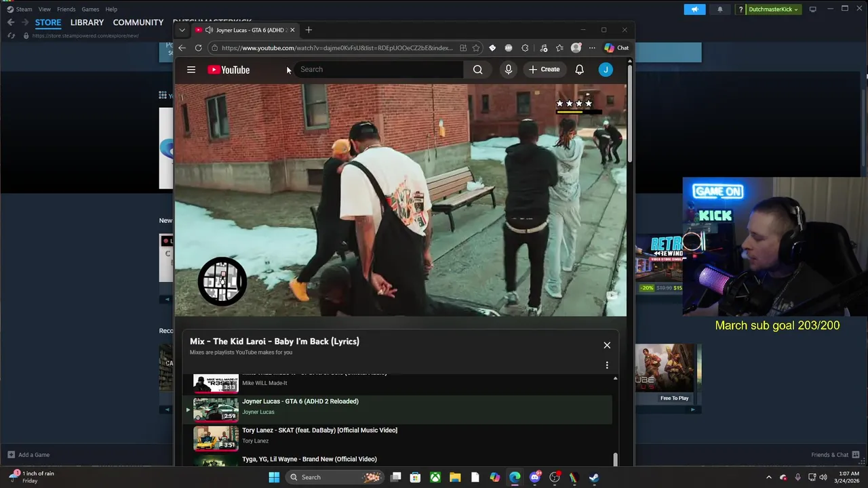Image resolution: width=868 pixels, height=488 pixels.
Task: Add this page to Edge favorites star
Action: (x=476, y=48)
